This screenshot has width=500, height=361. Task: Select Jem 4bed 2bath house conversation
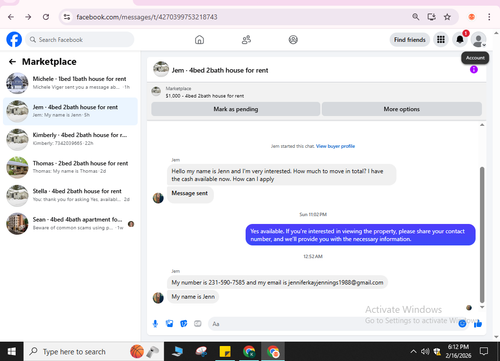[70, 111]
